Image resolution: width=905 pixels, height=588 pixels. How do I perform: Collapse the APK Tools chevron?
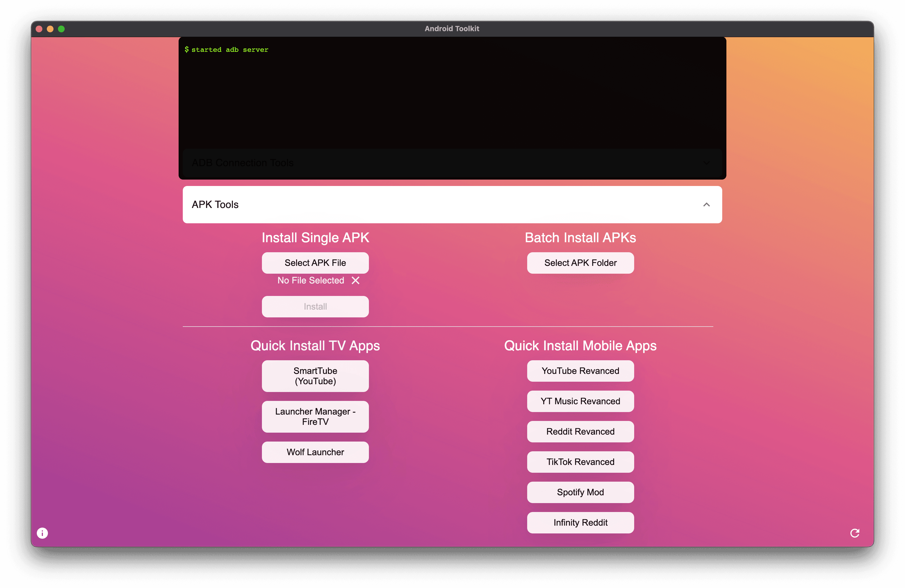coord(706,205)
